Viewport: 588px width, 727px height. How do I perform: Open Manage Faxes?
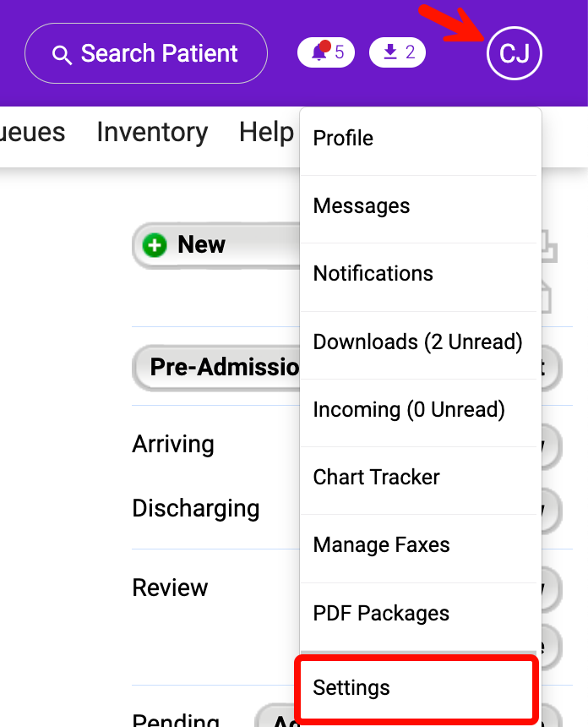point(381,545)
